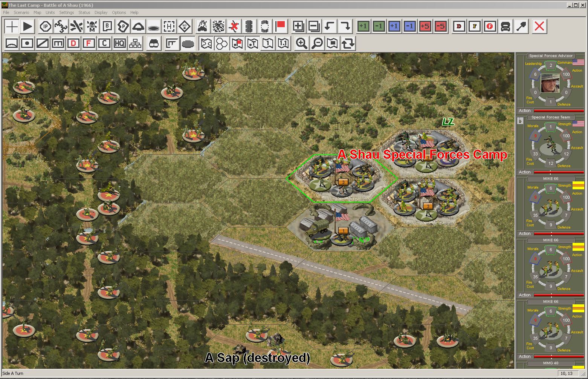588x379 pixels.
Task: Open the Status menu
Action: [84, 12]
